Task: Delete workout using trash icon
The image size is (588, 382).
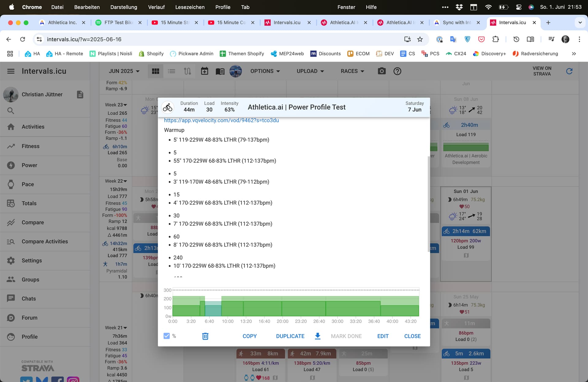Action: [205, 336]
